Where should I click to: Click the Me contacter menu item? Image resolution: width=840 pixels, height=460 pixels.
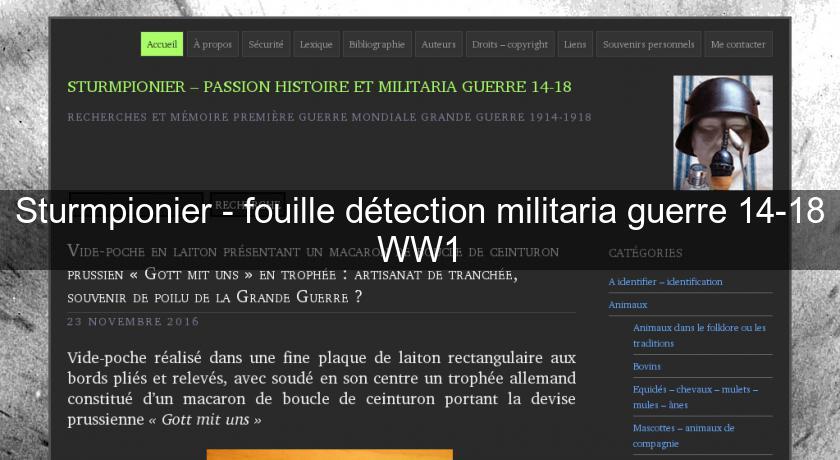click(x=738, y=44)
